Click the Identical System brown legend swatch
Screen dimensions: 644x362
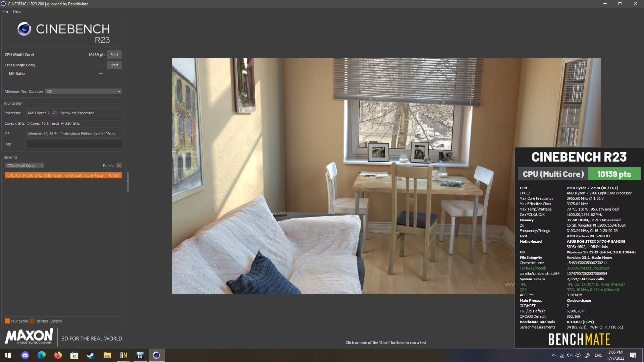pos(32,321)
